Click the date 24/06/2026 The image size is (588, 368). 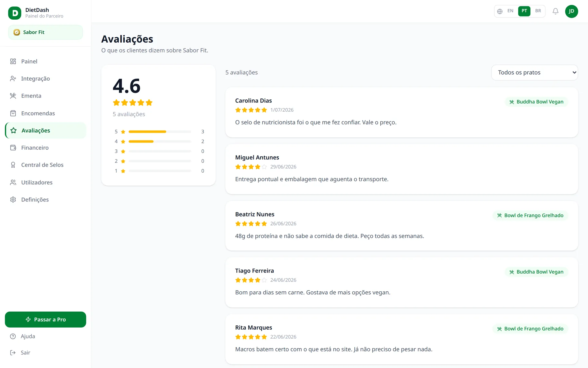(283, 280)
